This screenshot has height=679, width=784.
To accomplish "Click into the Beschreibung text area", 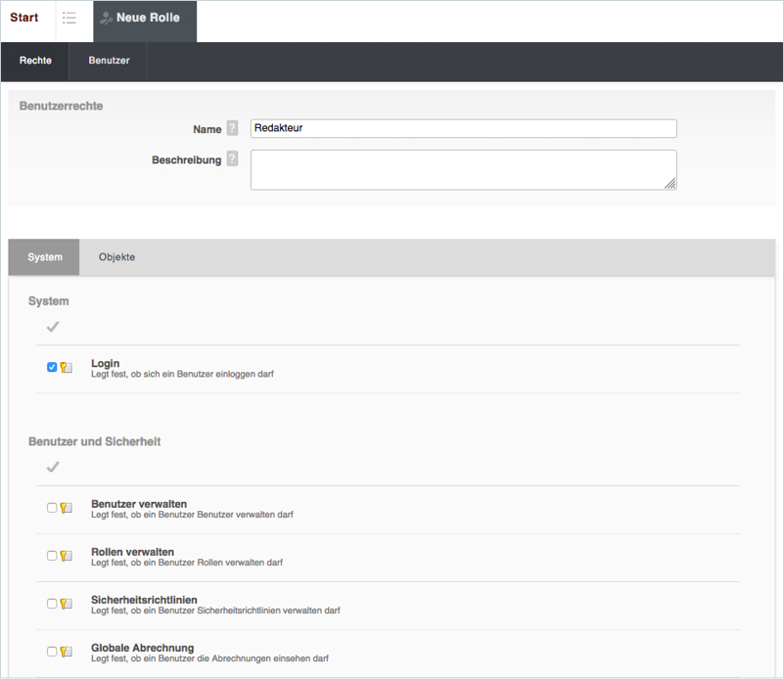I will pyautogui.click(x=463, y=169).
